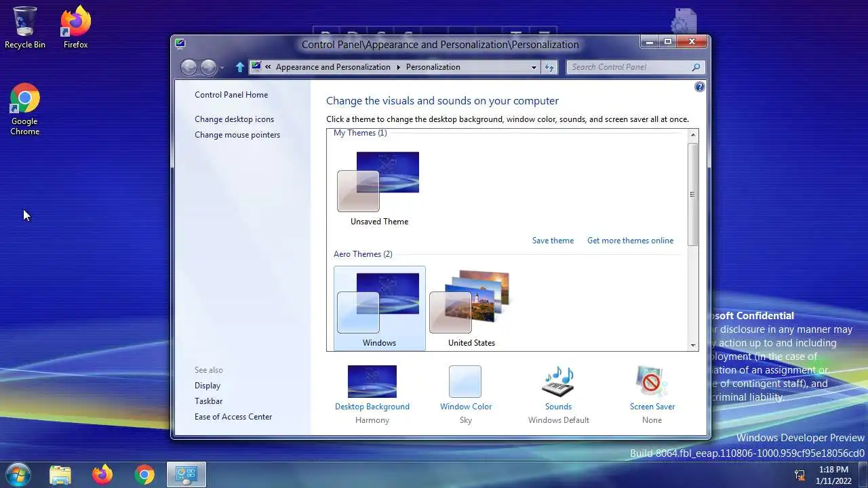
Task: Open the Display link
Action: (208, 386)
